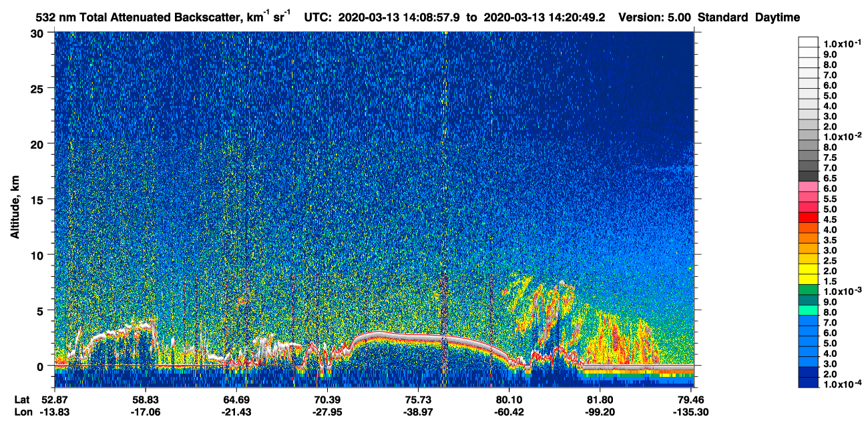
Task: Click longitude value -38.97
Action: pyautogui.click(x=419, y=412)
